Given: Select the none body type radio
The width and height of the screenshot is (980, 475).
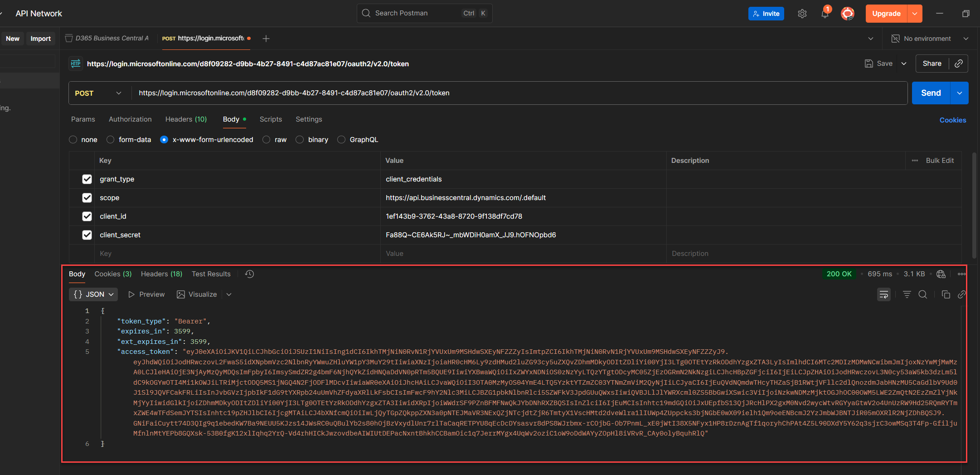Looking at the screenshot, I should click(73, 140).
